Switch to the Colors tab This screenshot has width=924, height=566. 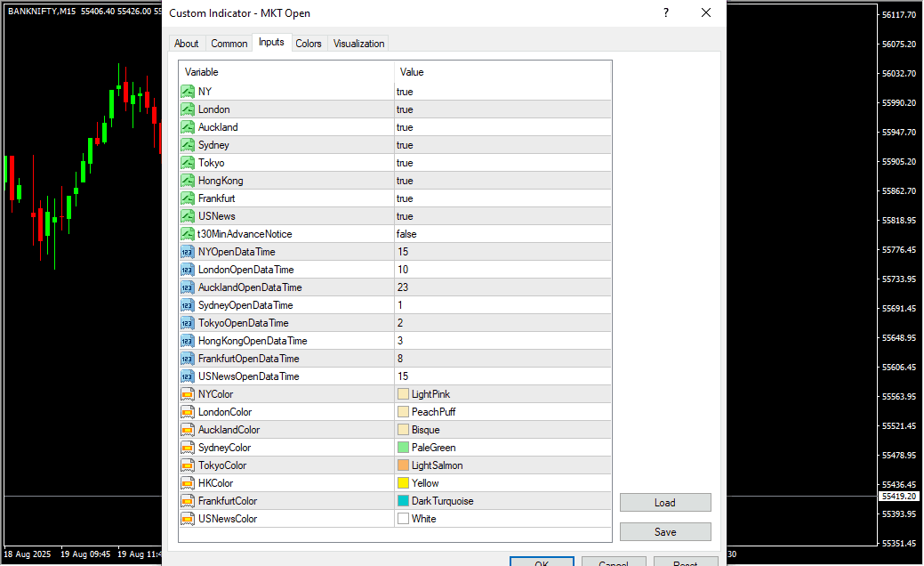point(309,44)
